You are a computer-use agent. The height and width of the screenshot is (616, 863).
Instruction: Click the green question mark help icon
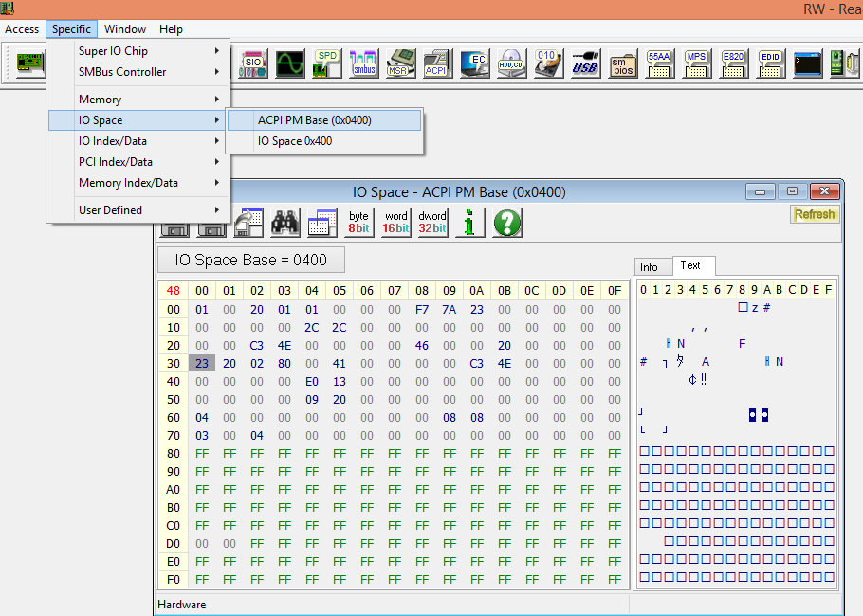coord(507,223)
